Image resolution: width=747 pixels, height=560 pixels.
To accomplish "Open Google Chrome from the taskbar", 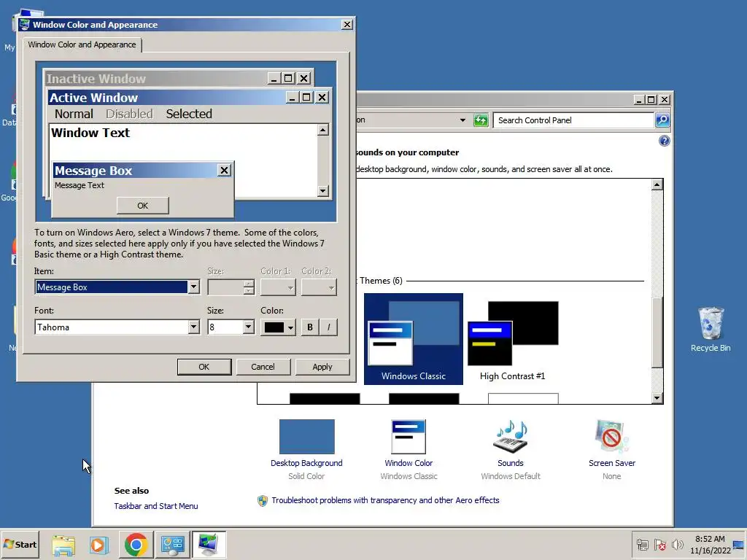I will [x=136, y=545].
